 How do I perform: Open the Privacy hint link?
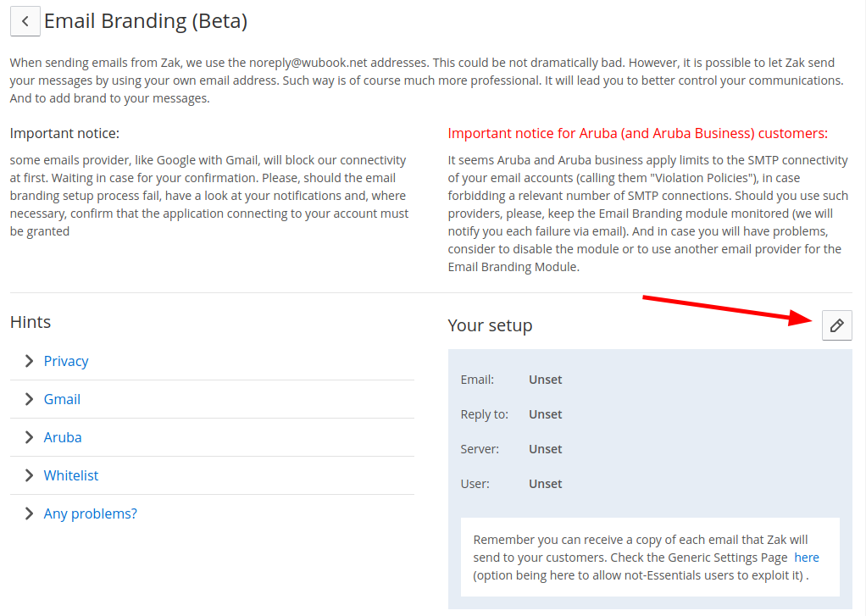click(x=66, y=361)
